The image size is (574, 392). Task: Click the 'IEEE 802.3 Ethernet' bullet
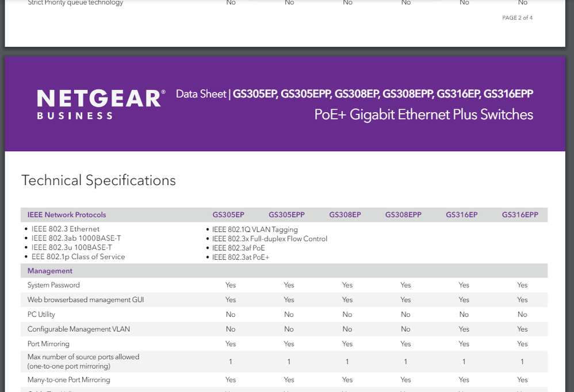65,229
